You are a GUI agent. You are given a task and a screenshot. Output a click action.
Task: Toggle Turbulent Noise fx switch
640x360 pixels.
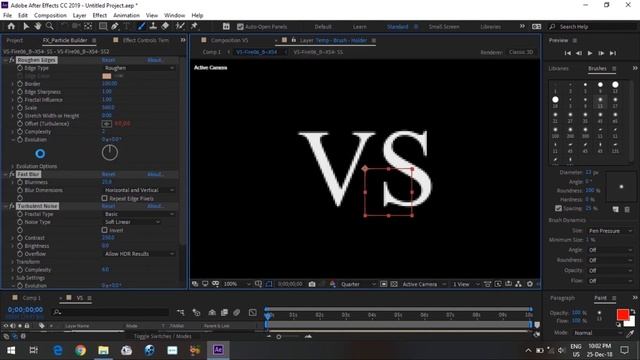12,206
